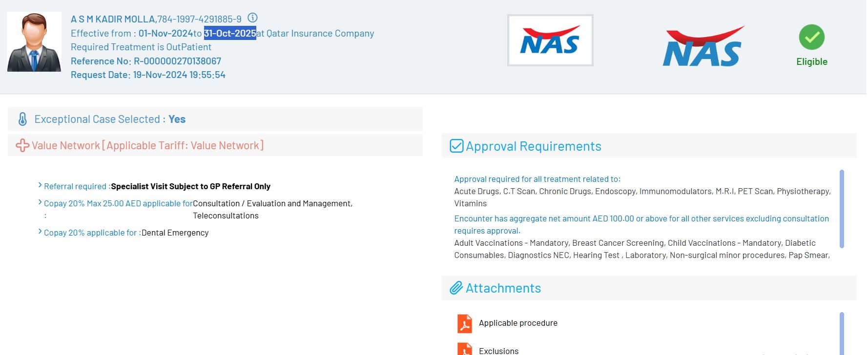Expand the Copay 20% Max 25.00 AED chevron
The image size is (868, 355).
click(x=40, y=202)
